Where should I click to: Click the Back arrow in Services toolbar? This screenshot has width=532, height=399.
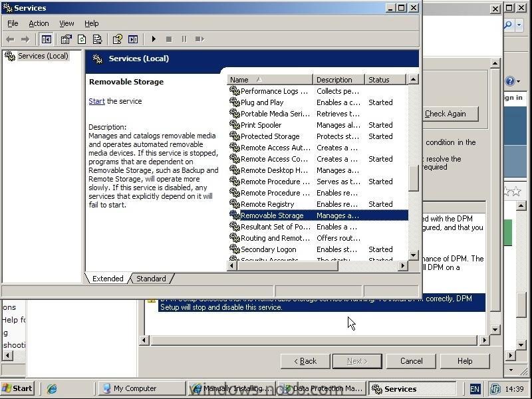tap(10, 39)
